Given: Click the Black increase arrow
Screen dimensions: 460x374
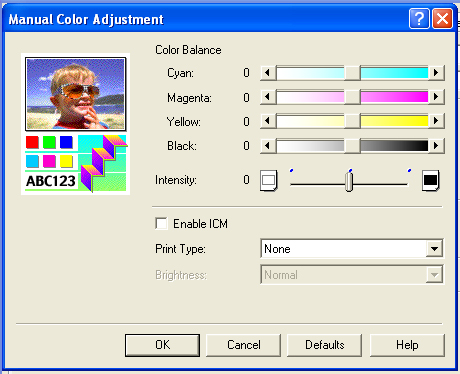Looking at the screenshot, I should point(436,146).
